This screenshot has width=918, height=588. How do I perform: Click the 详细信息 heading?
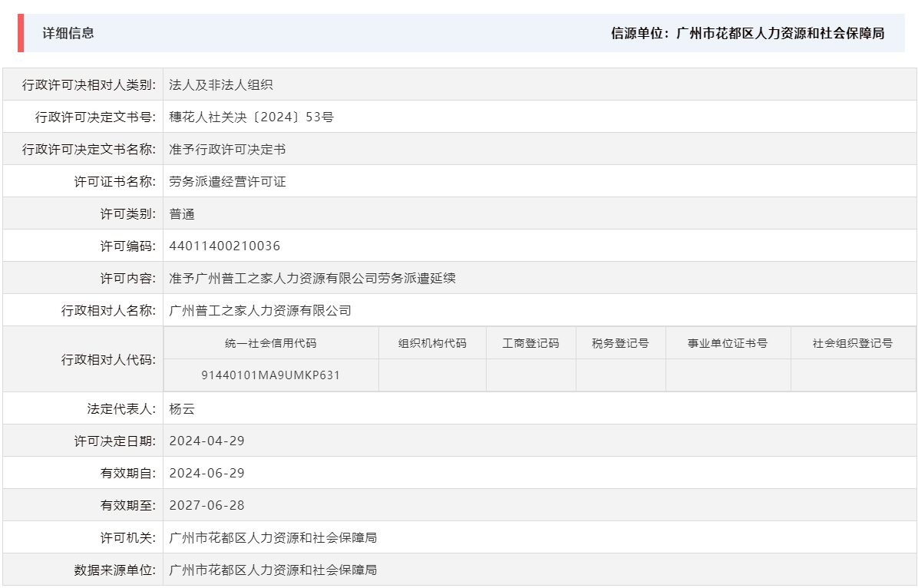pyautogui.click(x=68, y=33)
